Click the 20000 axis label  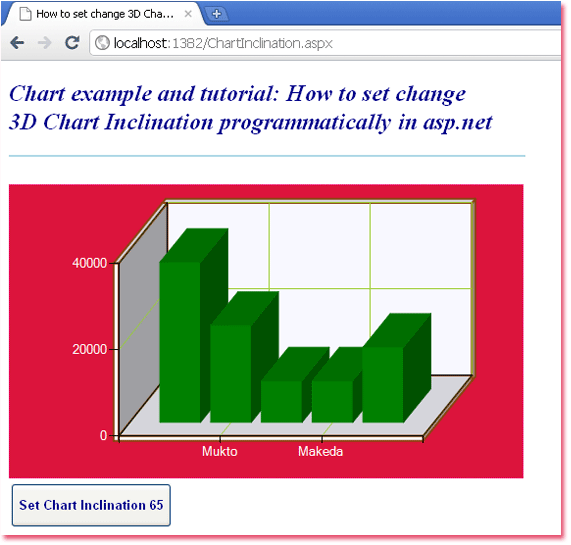89,349
